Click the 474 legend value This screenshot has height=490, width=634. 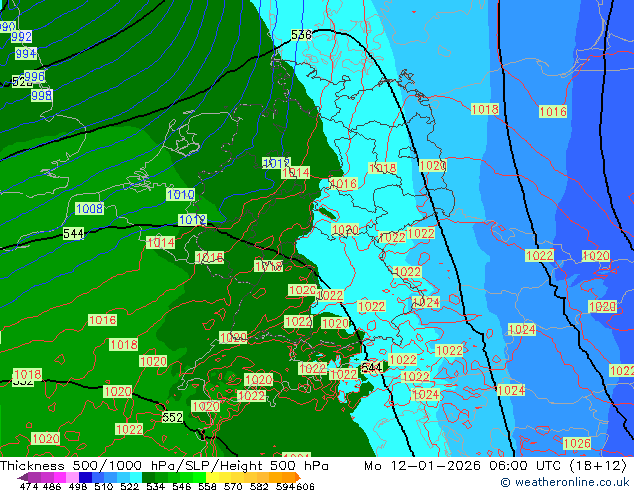(x=29, y=486)
